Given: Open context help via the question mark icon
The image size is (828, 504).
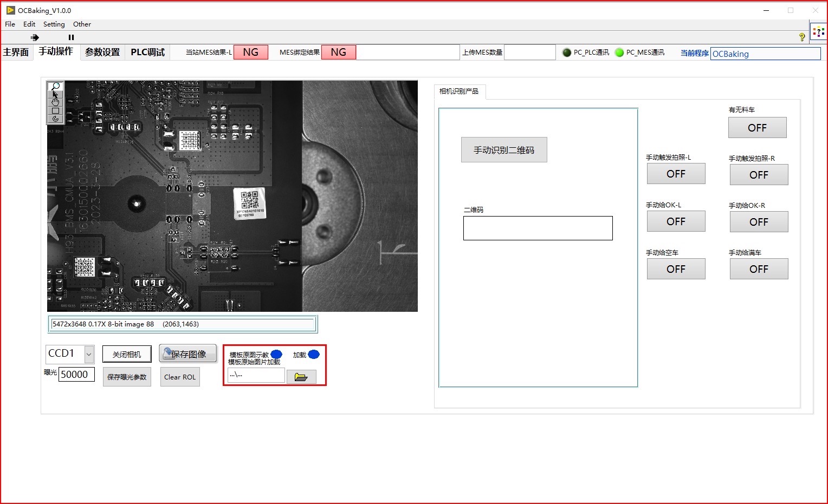Looking at the screenshot, I should [803, 37].
